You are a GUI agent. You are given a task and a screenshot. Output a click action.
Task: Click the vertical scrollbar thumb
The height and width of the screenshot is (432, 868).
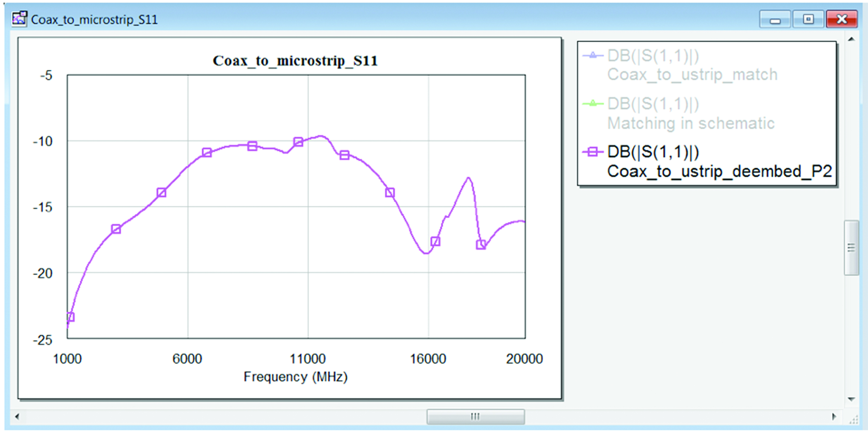851,248
